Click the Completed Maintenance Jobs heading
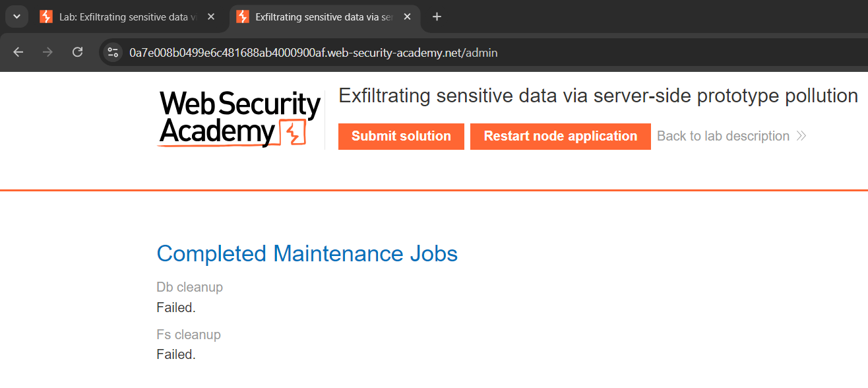The width and height of the screenshot is (868, 388). (x=307, y=253)
